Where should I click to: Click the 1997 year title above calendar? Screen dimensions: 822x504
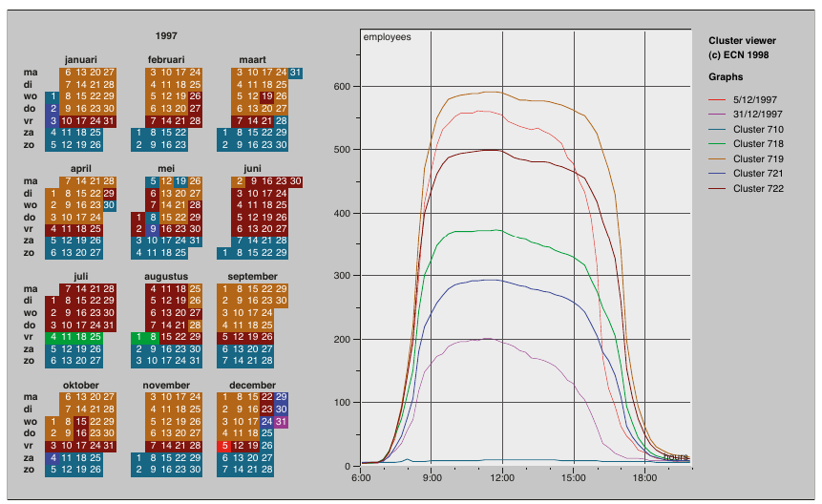[x=167, y=35]
